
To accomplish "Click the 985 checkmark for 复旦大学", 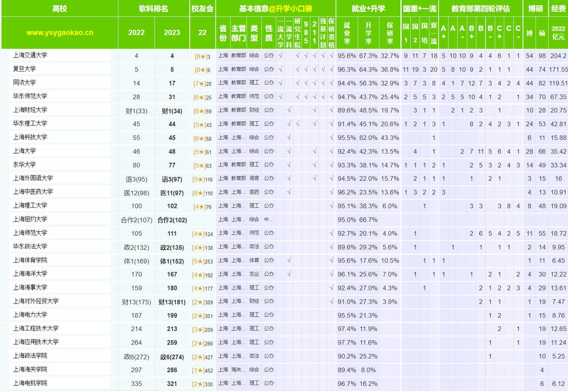I will click(x=306, y=69).
